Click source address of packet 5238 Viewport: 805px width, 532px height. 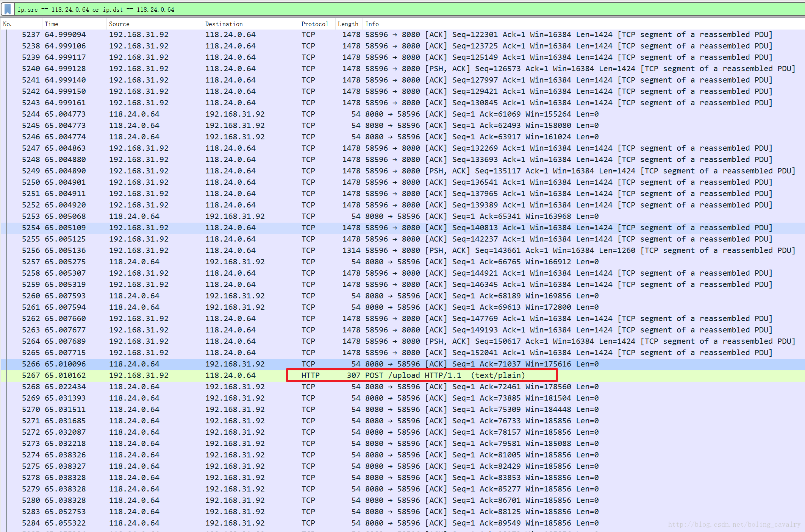point(139,46)
